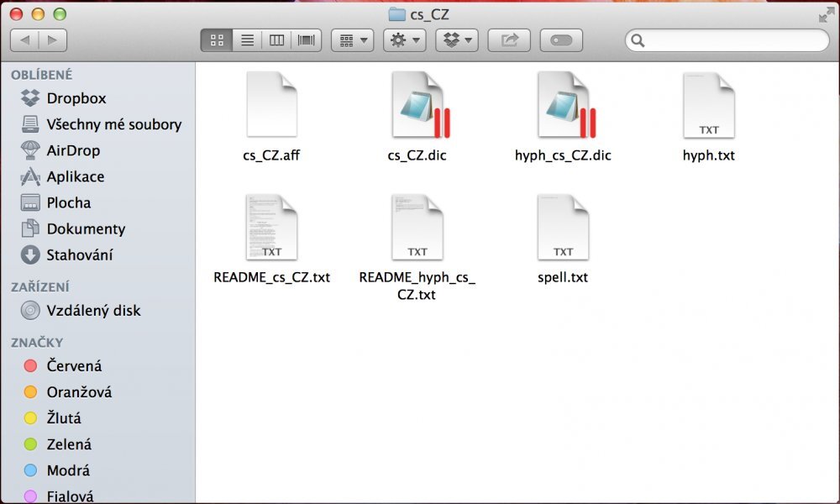Switch to column view mode
The height and width of the screenshot is (504, 840).
(276, 39)
